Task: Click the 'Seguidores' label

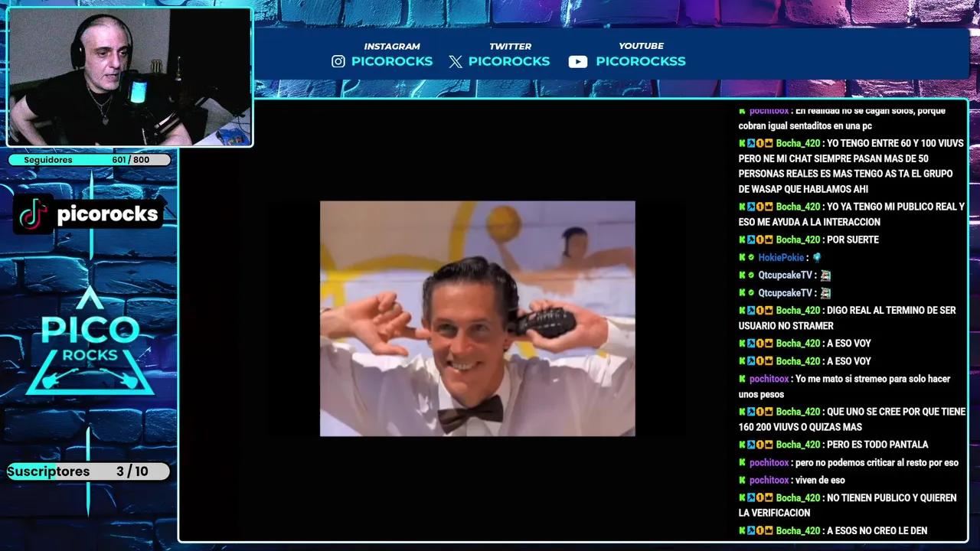Action: (x=48, y=160)
